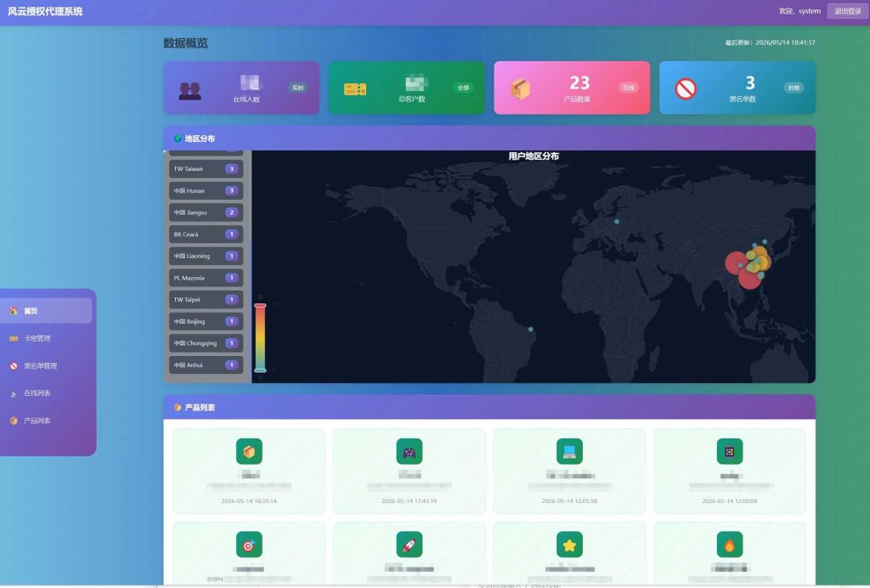This screenshot has height=588, width=870.
Task: Click the rocket product icon
Action: (410, 545)
